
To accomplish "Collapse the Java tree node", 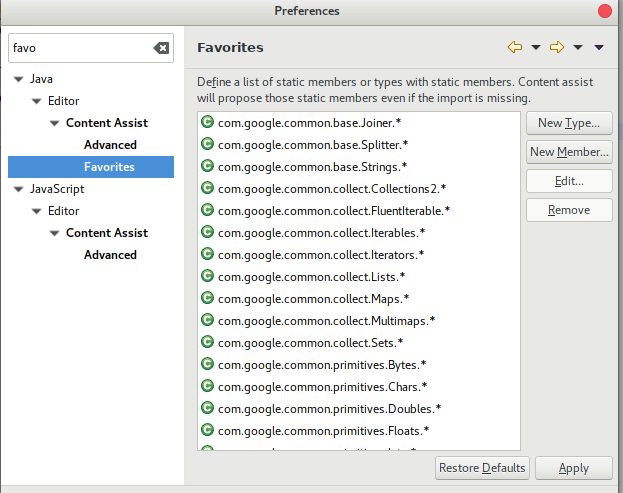I will (x=18, y=79).
